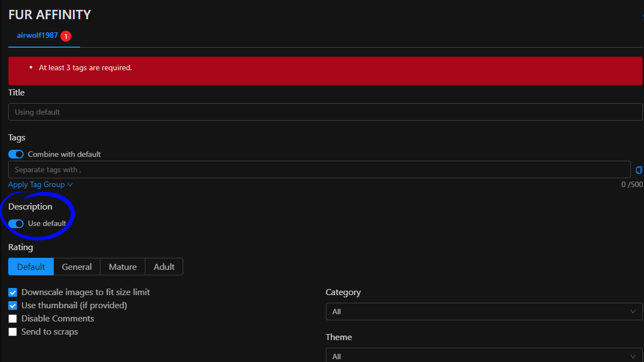
Task: Toggle the Combine with default tags switch
Action: pyautogui.click(x=16, y=154)
